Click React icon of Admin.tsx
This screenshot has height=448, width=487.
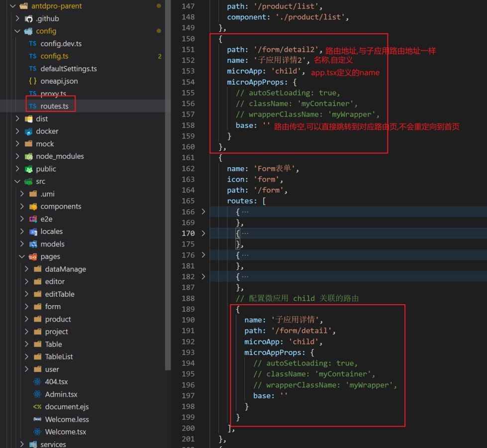(37, 394)
